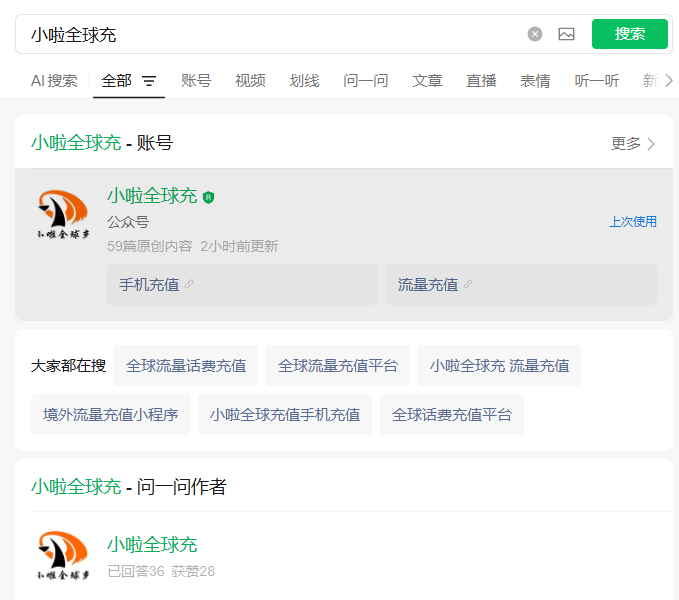Open 更多 accounts link
Image resolution: width=679 pixels, height=600 pixels.
tap(632, 143)
